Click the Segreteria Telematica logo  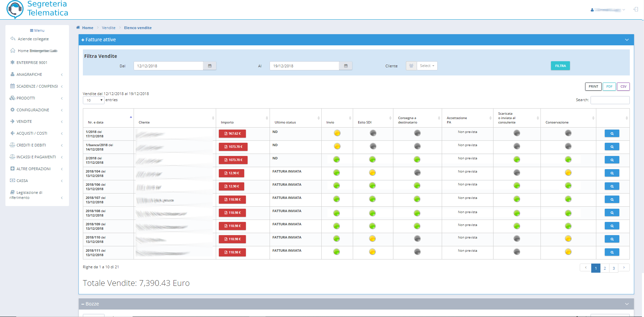coord(38,9)
